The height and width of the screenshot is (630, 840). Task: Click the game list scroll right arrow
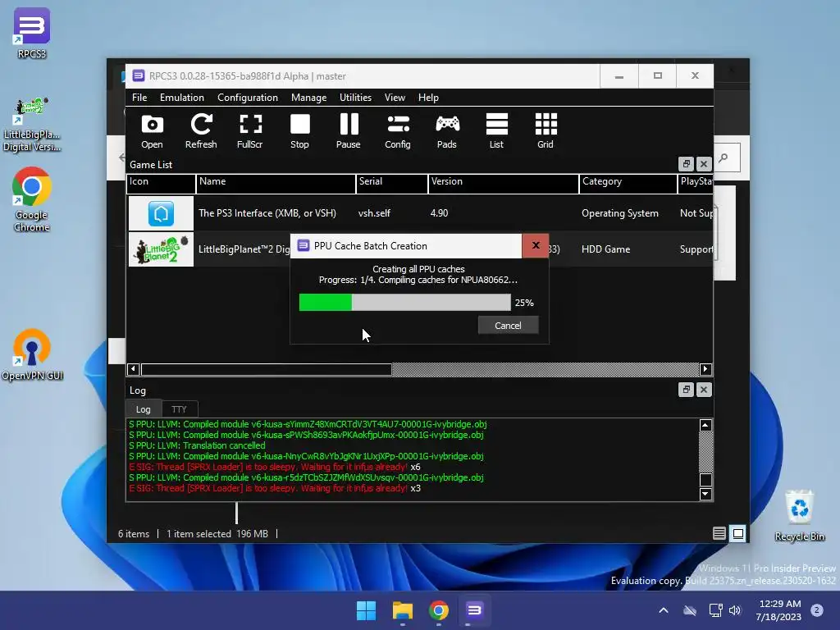coord(705,369)
